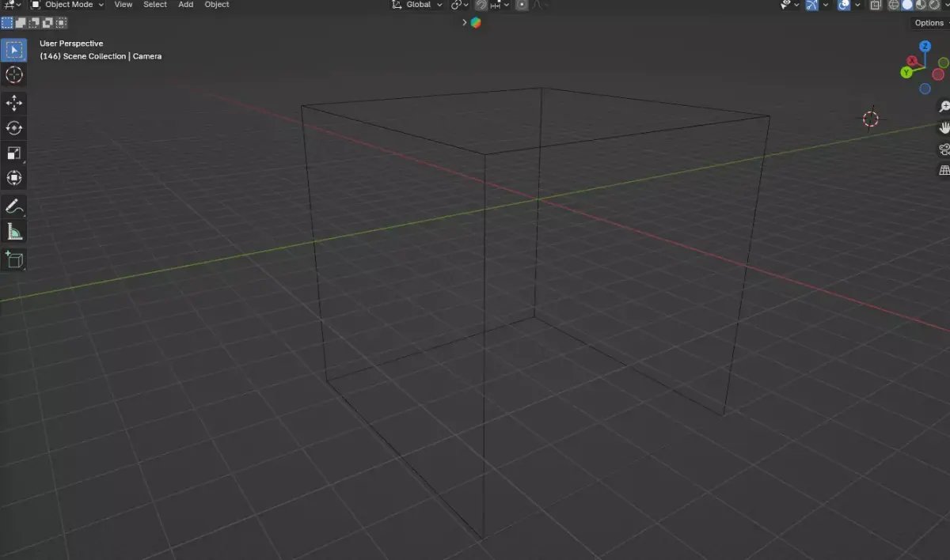Click the green Y axis gizmo
950x560 pixels.
(x=906, y=73)
